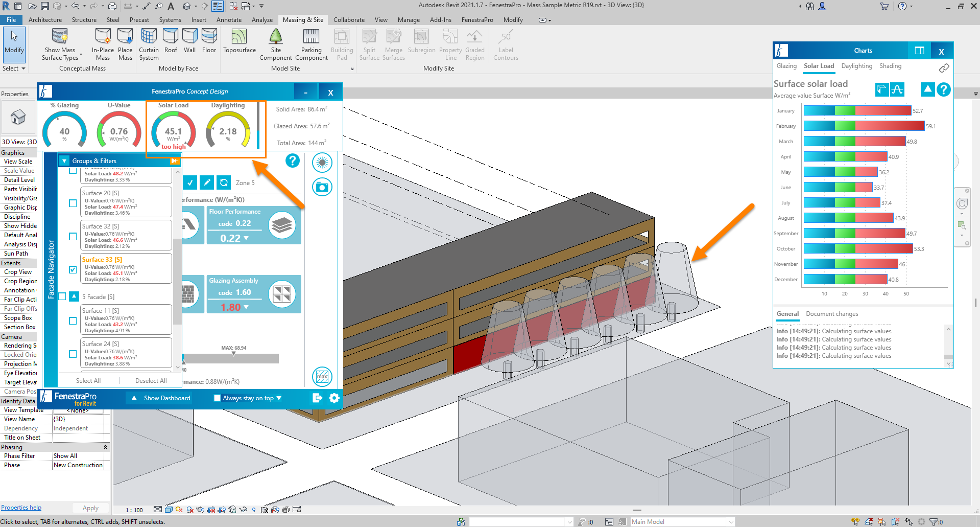
Task: Select the Curtain System tool
Action: coord(149,44)
